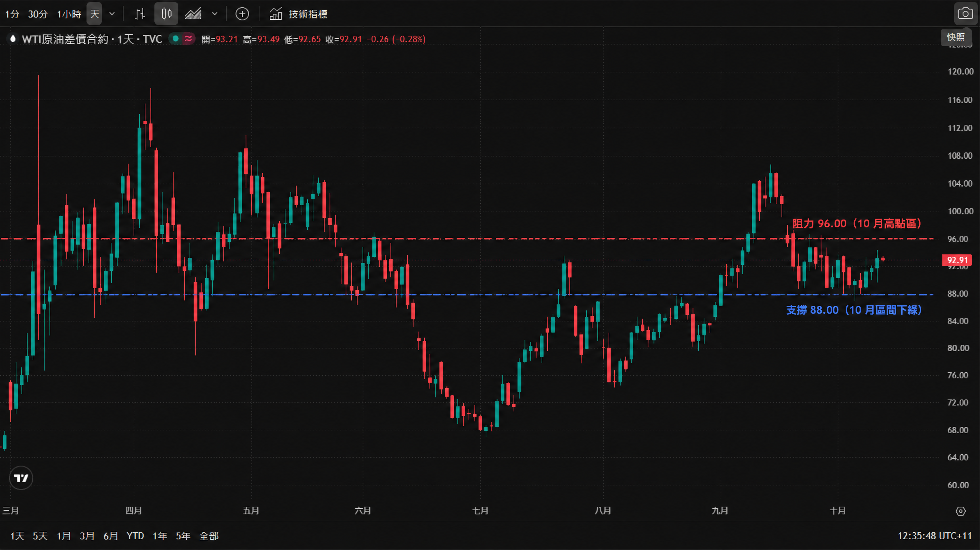Screen dimensions: 980x550
Task: Click the 快照 tooltip label
Action: (956, 37)
